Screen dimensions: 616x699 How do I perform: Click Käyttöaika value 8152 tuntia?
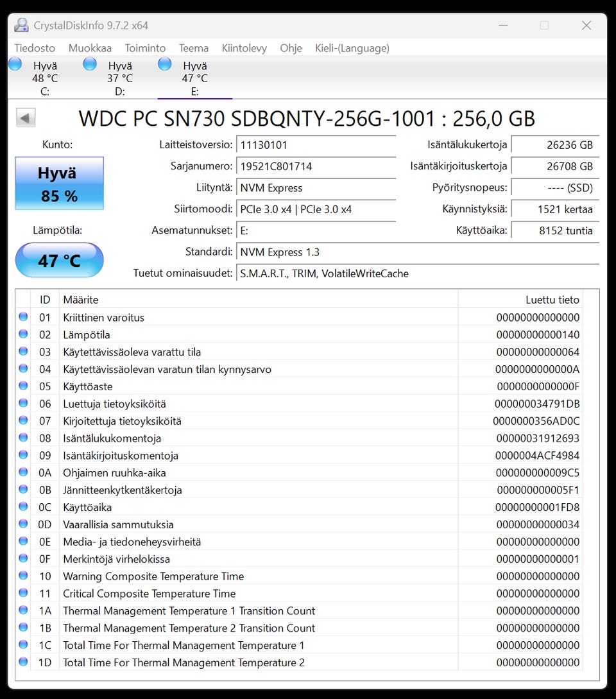pyautogui.click(x=555, y=230)
